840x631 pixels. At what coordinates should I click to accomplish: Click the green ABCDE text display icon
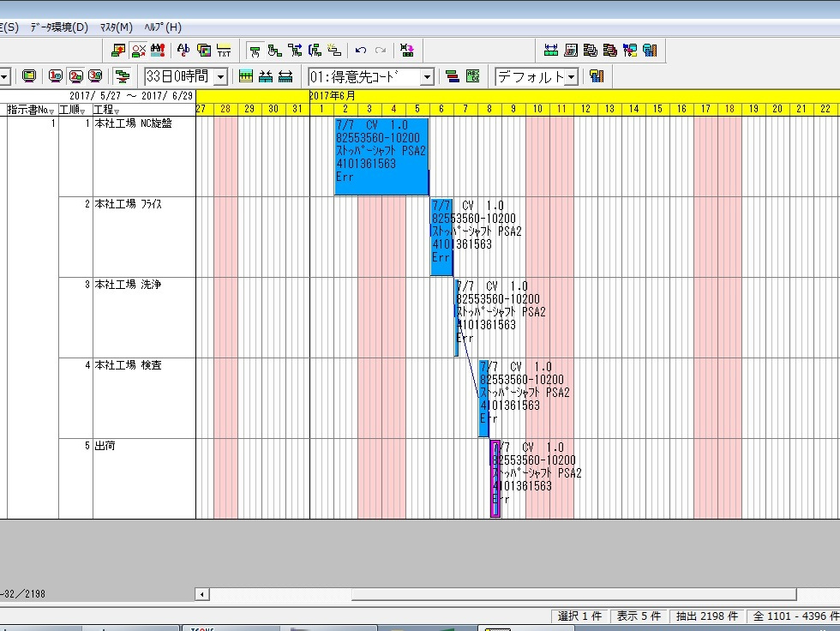tap(472, 76)
